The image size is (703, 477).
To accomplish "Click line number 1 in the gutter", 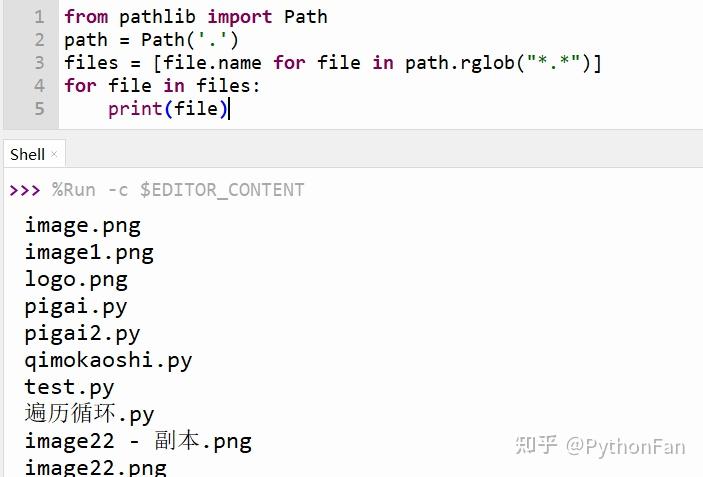I will (39, 17).
